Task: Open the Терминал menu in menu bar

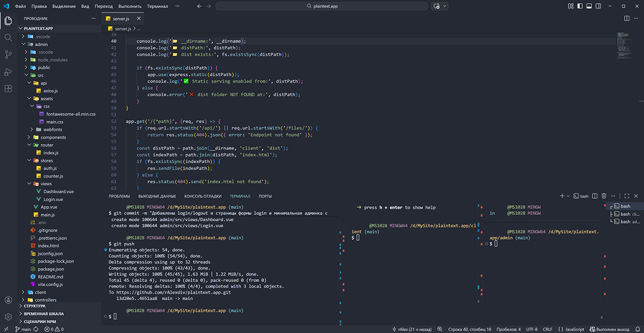Action: coord(157,6)
